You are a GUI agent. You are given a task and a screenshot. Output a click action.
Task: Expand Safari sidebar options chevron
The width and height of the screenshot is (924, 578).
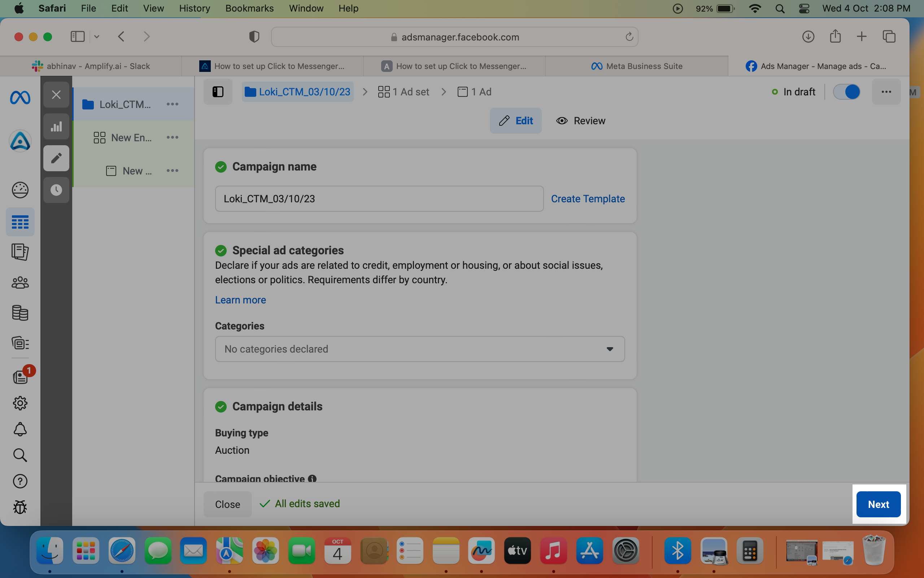point(97,37)
